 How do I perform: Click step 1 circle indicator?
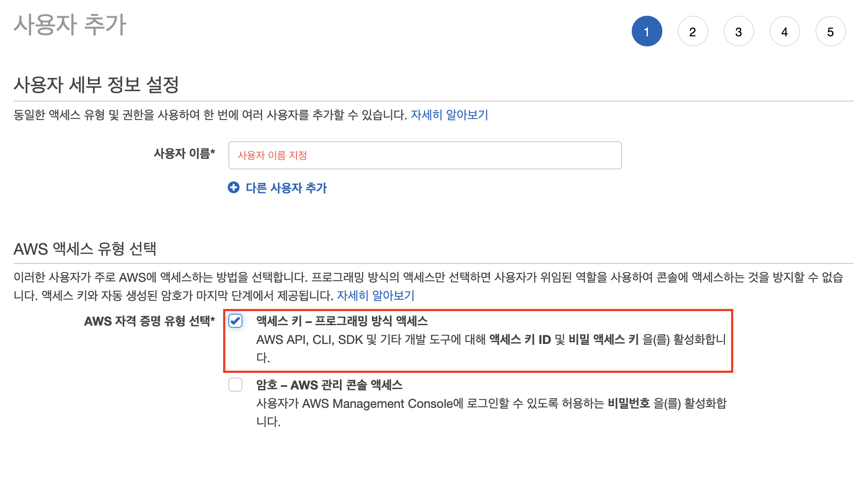[647, 32]
